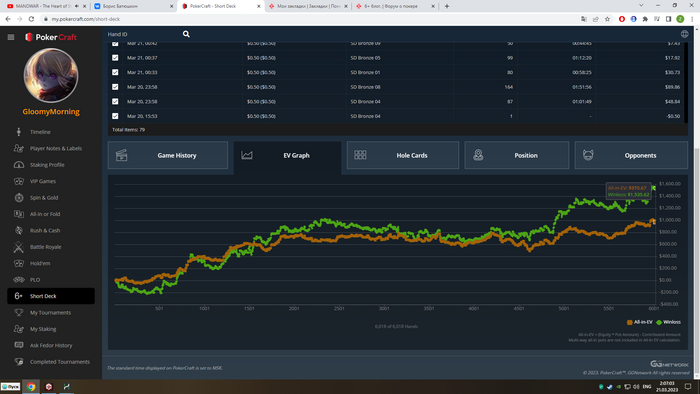
Task: Toggle the Winloss legend series
Action: tap(668, 322)
